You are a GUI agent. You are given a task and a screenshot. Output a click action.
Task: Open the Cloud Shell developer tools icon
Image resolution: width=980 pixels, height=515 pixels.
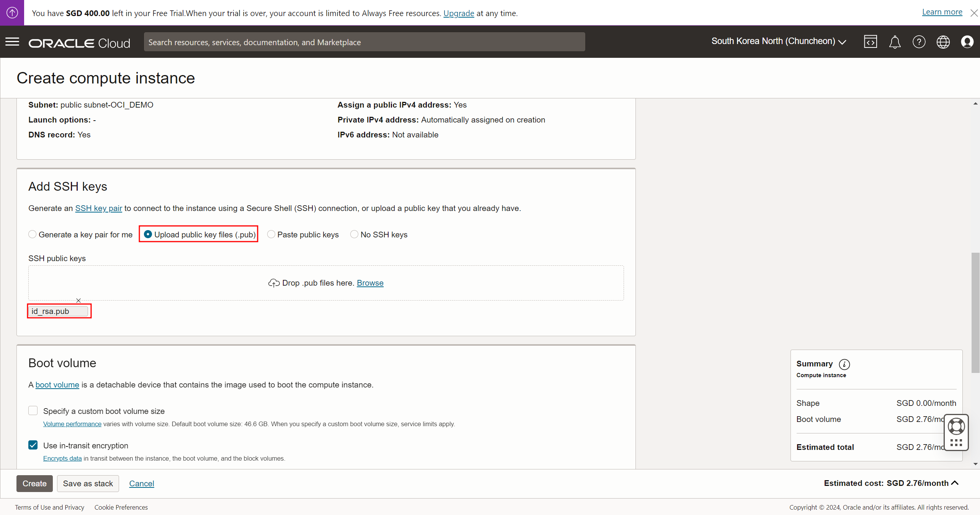[x=870, y=42]
